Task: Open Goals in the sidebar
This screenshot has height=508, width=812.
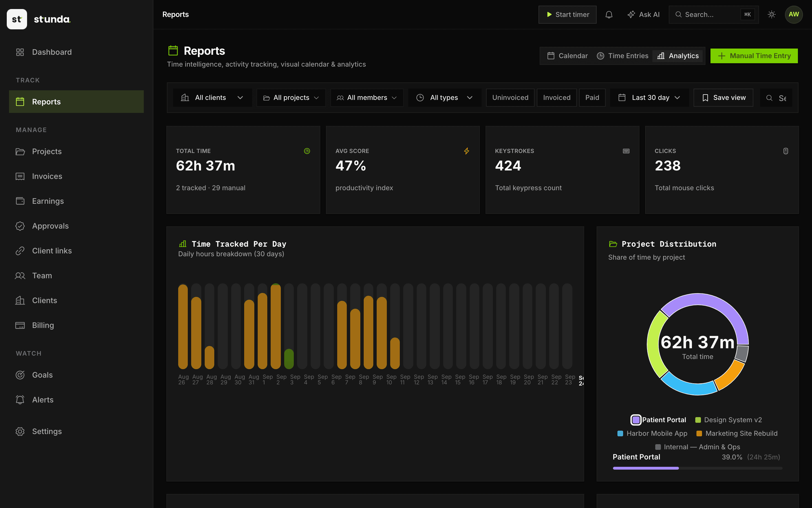Action: point(76,375)
